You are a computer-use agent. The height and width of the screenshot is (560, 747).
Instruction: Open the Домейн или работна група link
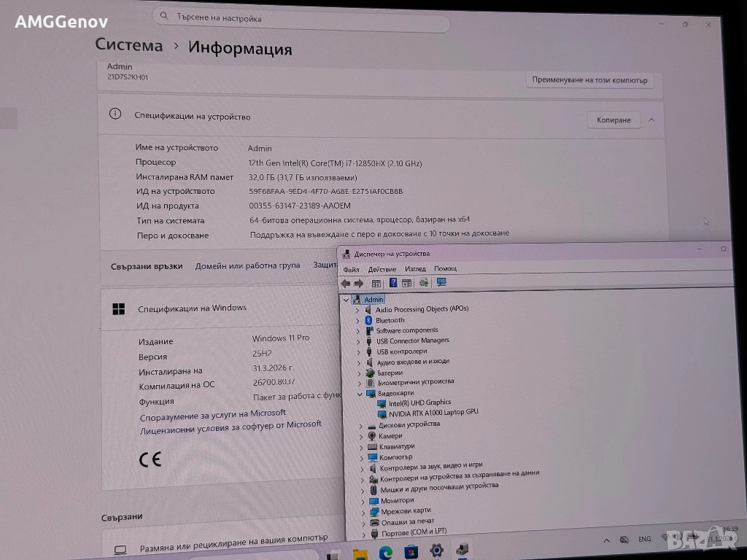tap(248, 265)
